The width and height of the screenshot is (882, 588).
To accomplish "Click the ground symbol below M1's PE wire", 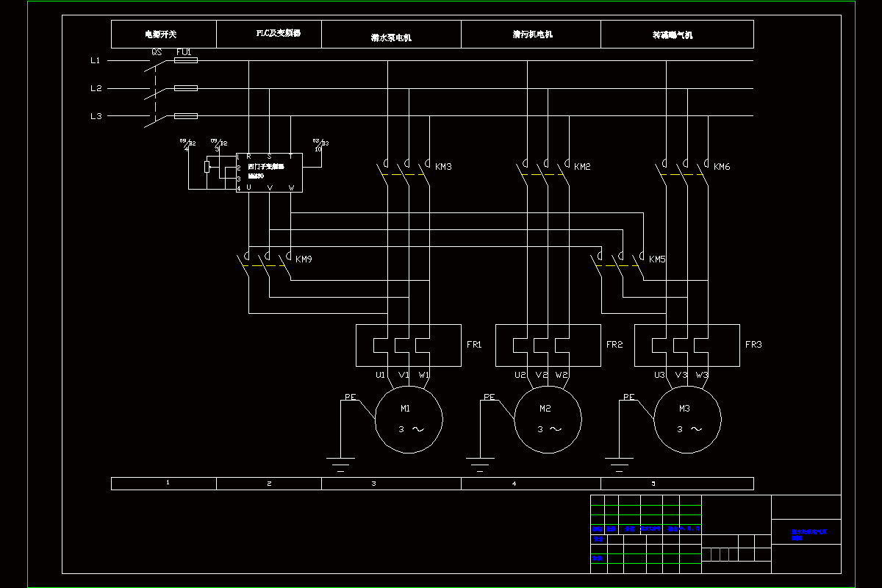I will click(340, 463).
